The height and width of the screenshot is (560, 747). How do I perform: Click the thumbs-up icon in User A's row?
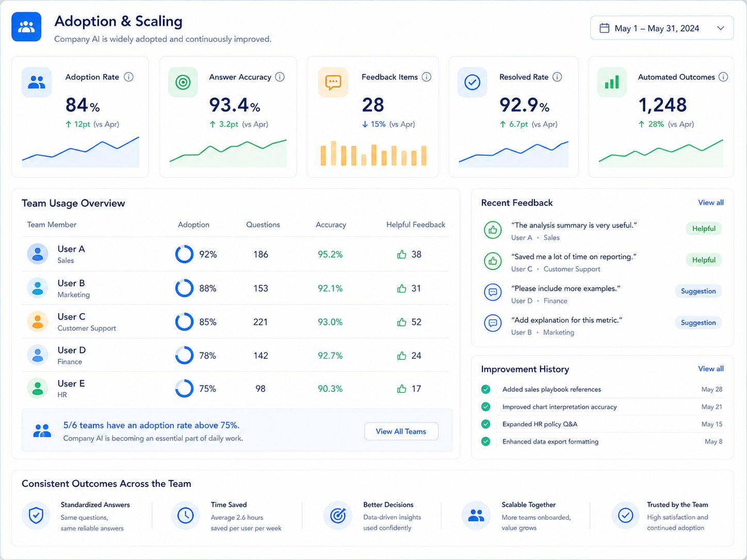[x=402, y=254]
